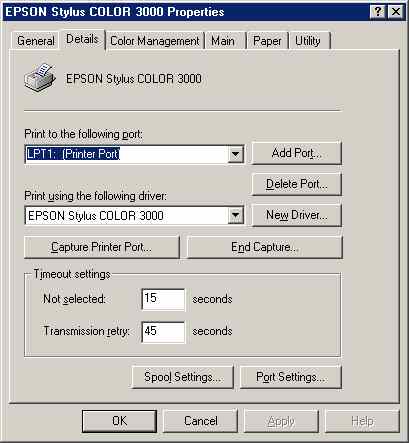Close the Properties dialog with X button
The image size is (409, 443).
pos(395,12)
